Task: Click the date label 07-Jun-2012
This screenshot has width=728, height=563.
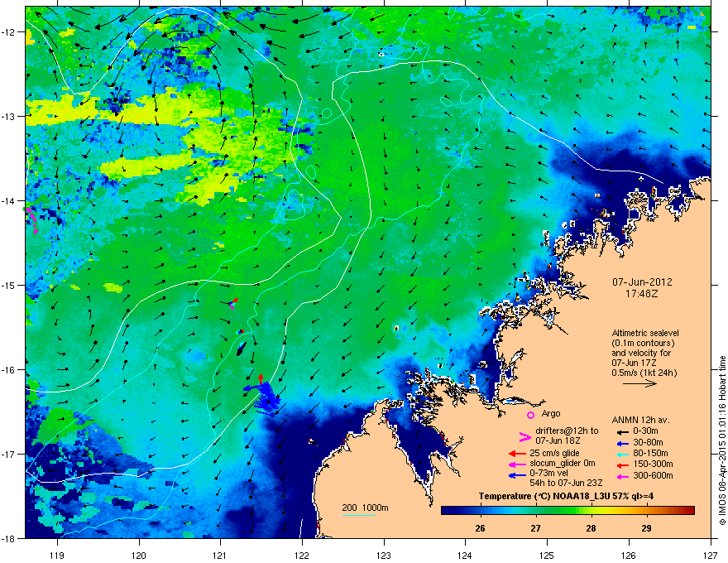Action: [x=642, y=282]
